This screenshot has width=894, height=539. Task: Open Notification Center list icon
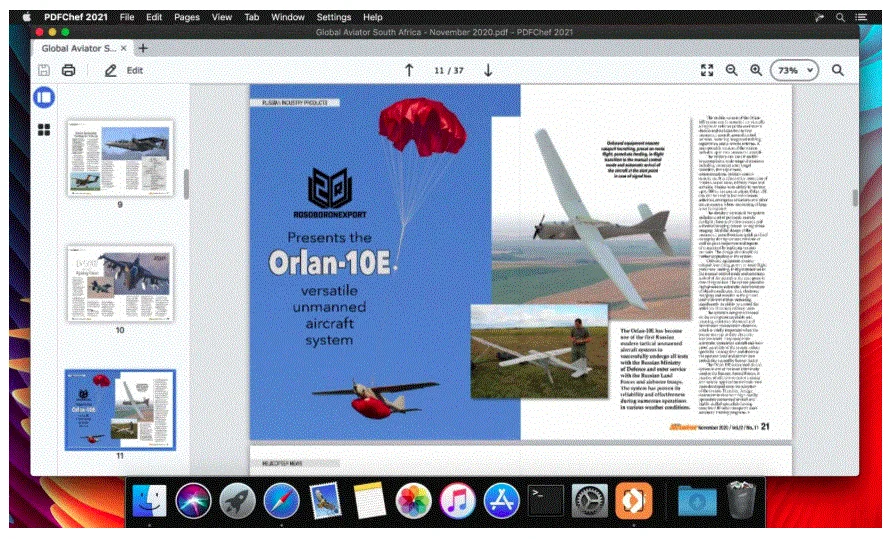point(861,17)
